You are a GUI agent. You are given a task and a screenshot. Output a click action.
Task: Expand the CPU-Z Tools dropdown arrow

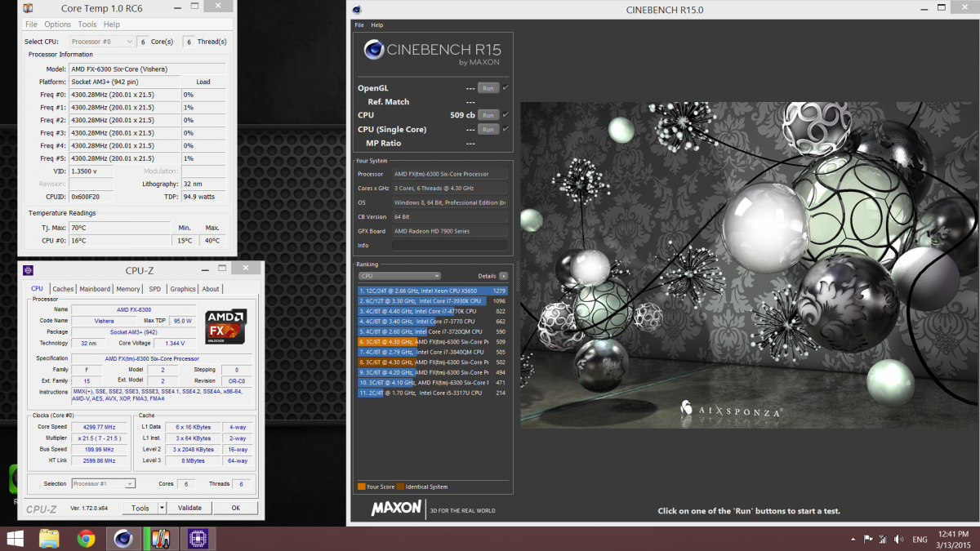(x=162, y=508)
